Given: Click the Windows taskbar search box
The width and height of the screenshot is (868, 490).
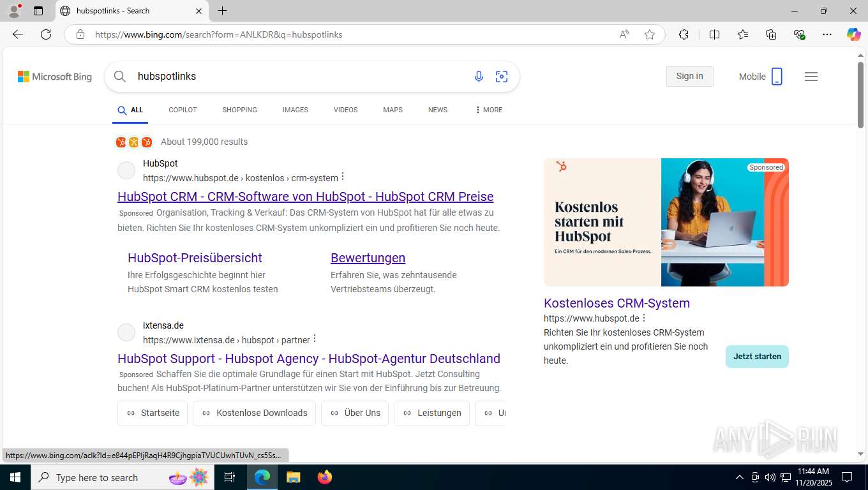Looking at the screenshot, I should coord(121,477).
